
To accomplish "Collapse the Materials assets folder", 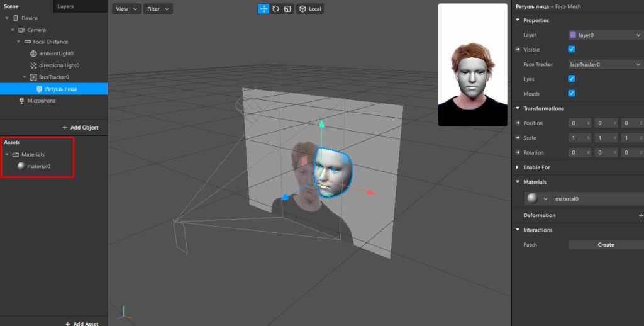I will (x=7, y=155).
